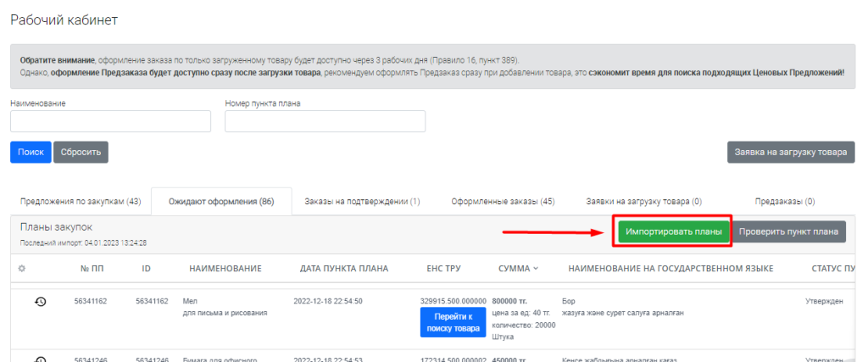
Task: Click Проверить пункт плана button
Action: pos(788,231)
